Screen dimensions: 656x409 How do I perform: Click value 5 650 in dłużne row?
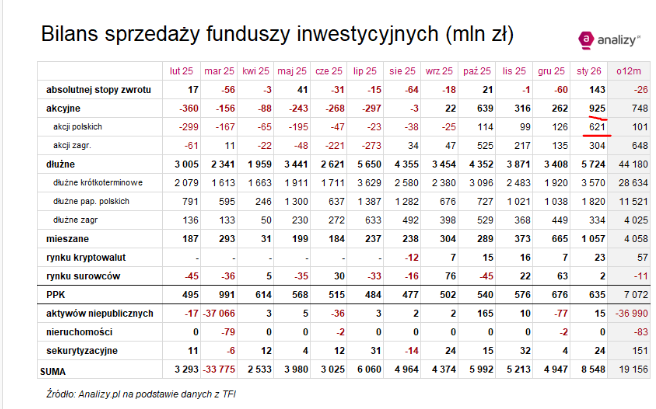pos(369,164)
